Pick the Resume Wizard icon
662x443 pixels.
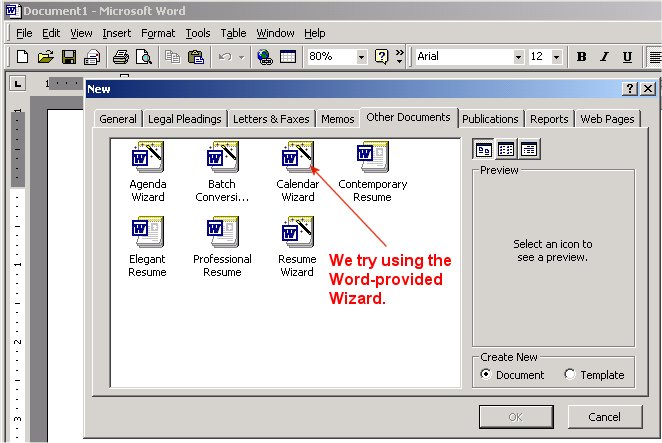click(x=297, y=233)
